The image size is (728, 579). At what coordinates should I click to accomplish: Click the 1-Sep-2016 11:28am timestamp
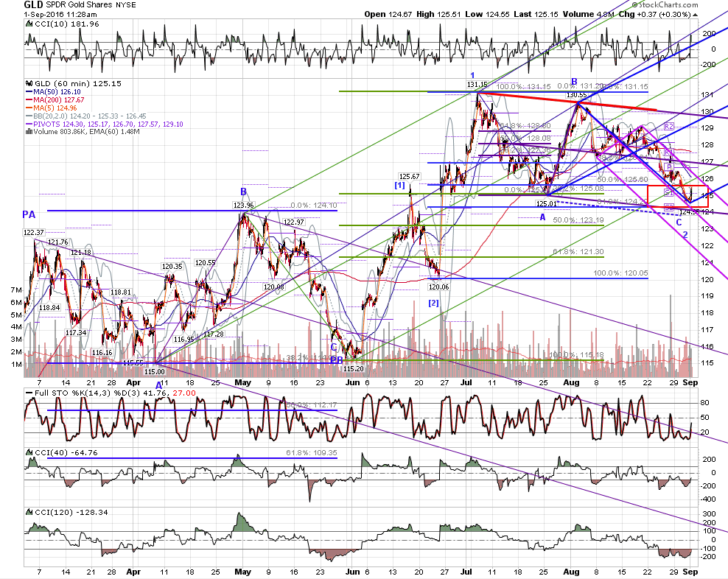[60, 15]
